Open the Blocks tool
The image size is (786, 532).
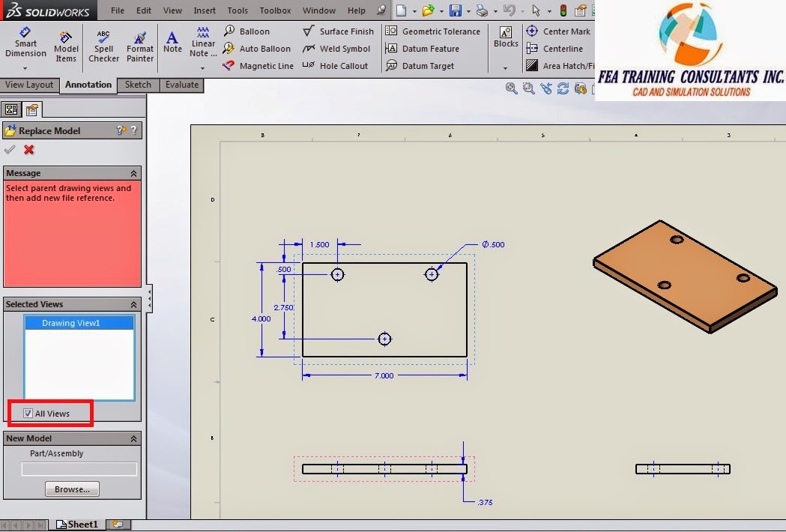coord(506,37)
